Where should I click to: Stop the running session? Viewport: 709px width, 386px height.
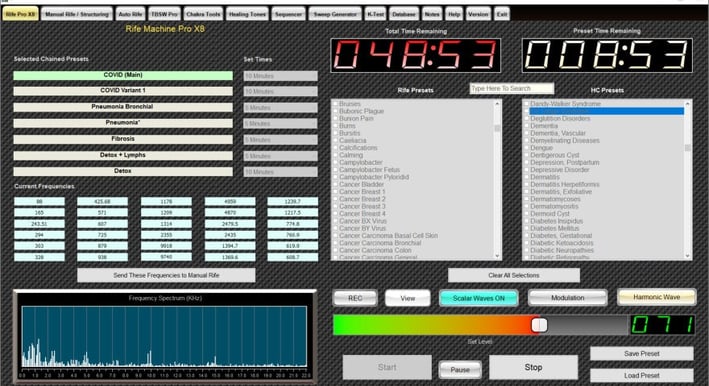pyautogui.click(x=534, y=367)
